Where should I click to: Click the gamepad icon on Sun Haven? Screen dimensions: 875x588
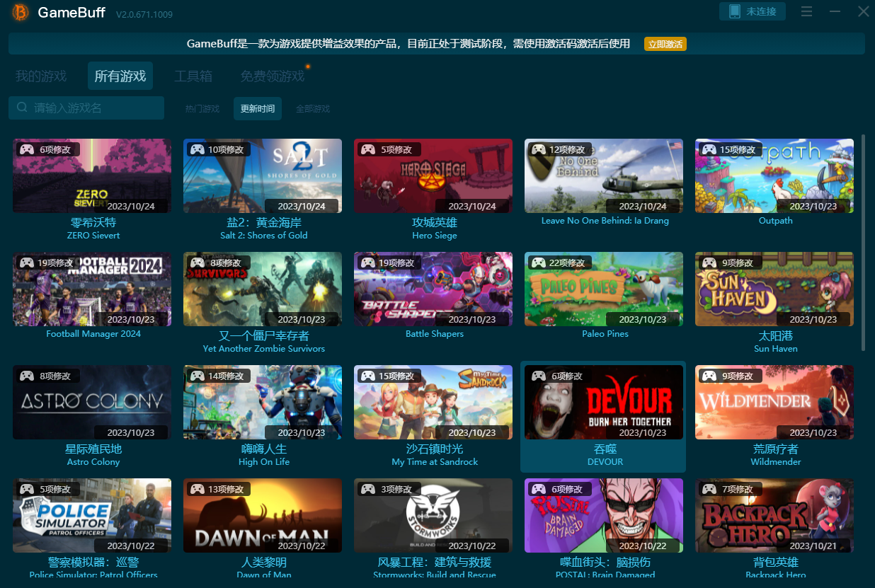[709, 263]
